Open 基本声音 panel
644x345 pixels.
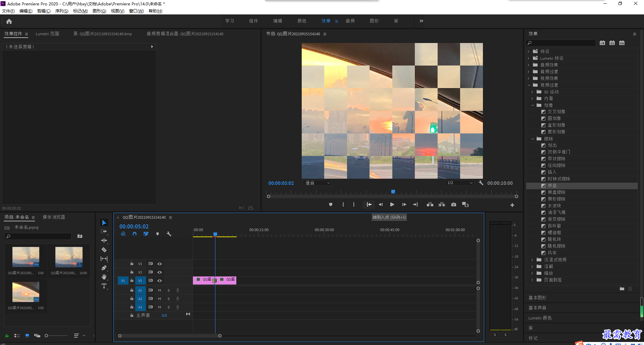(x=537, y=308)
